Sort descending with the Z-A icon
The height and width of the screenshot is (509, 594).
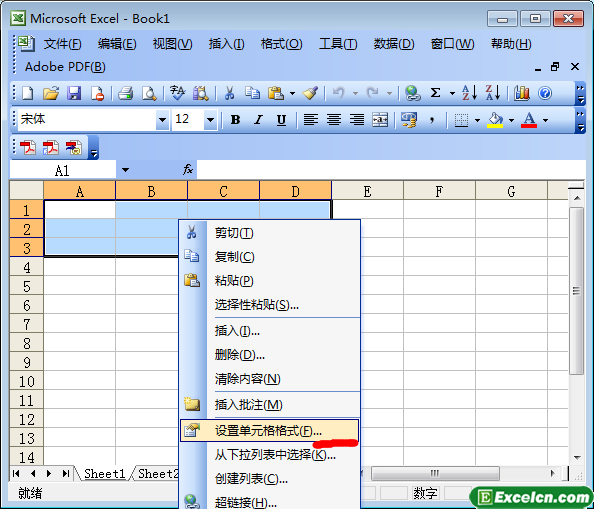click(493, 93)
